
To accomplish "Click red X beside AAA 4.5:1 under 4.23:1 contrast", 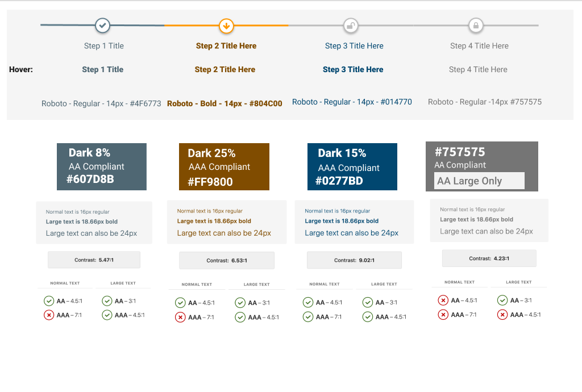I will click(x=502, y=315).
